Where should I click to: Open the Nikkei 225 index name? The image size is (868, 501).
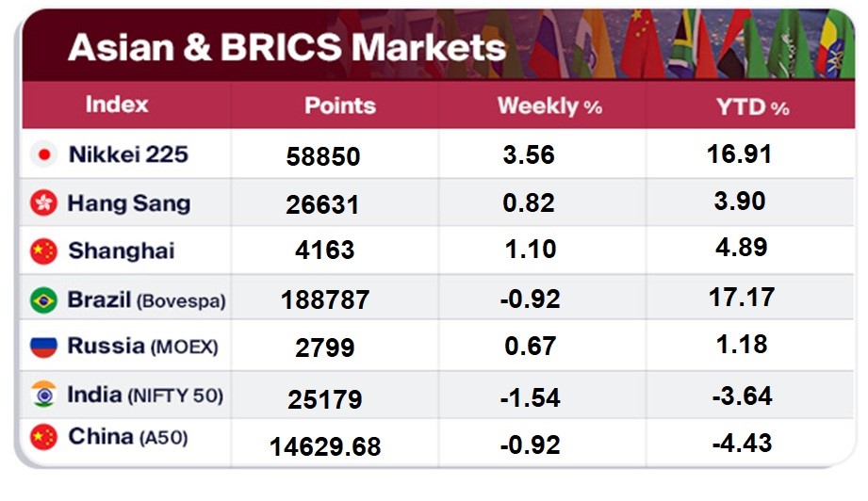pyautogui.click(x=128, y=154)
